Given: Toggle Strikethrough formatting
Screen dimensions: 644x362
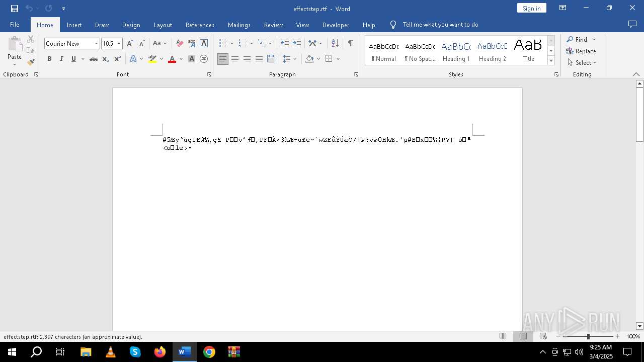Looking at the screenshot, I should coord(94,59).
